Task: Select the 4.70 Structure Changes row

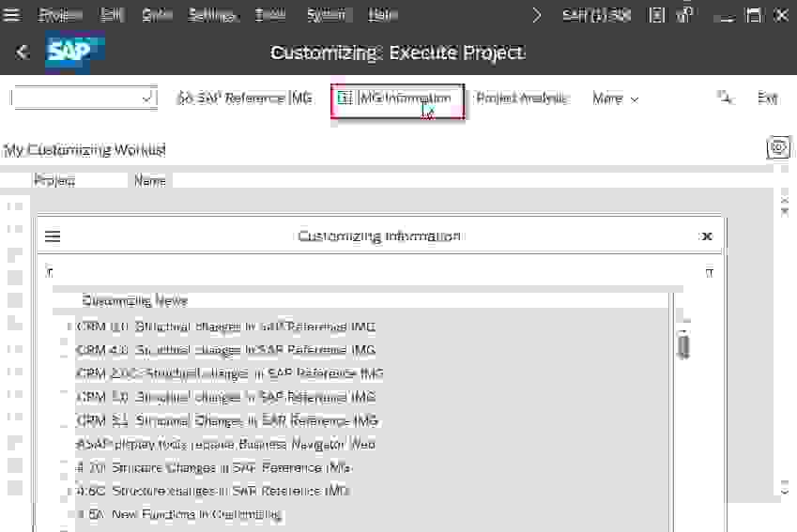Action: click(214, 467)
